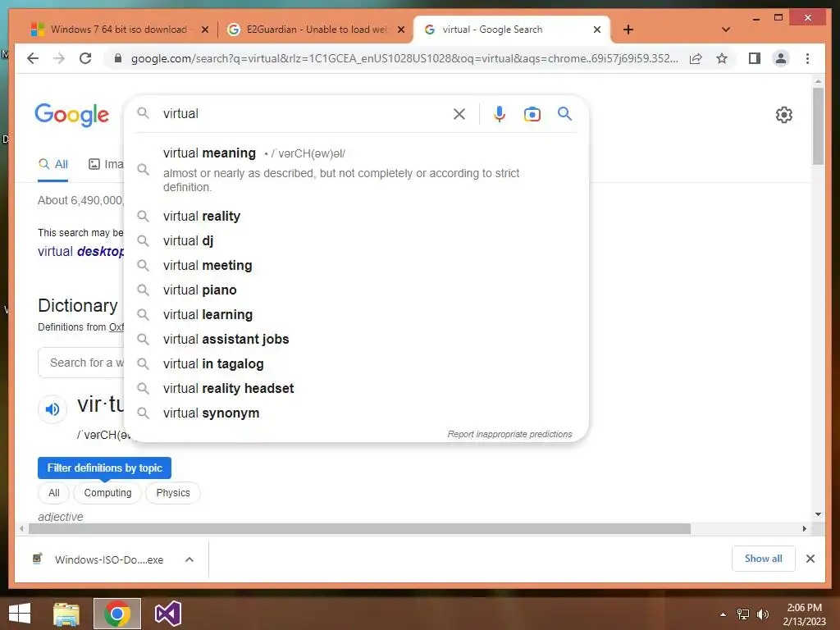Select the virtual - Google Search tab
This screenshot has height=630, width=840.
510,30
